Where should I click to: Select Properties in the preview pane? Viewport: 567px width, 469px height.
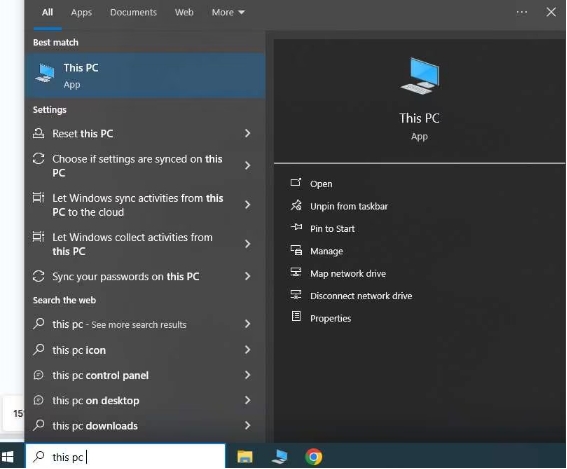331,318
